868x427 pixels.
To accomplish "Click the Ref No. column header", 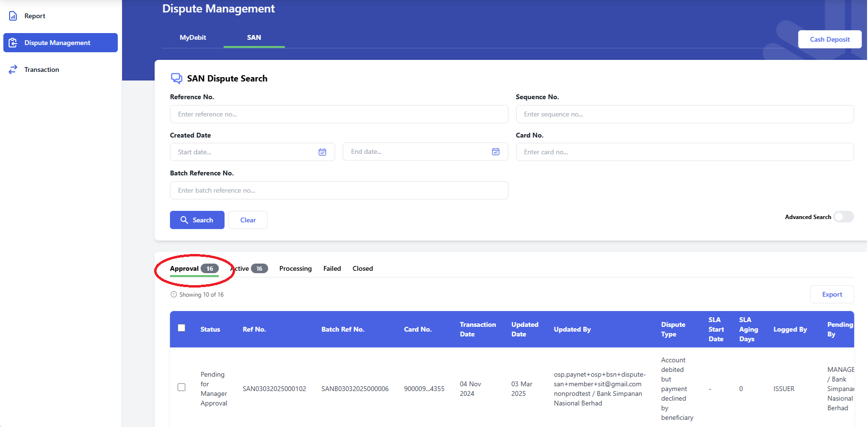I will [x=254, y=329].
